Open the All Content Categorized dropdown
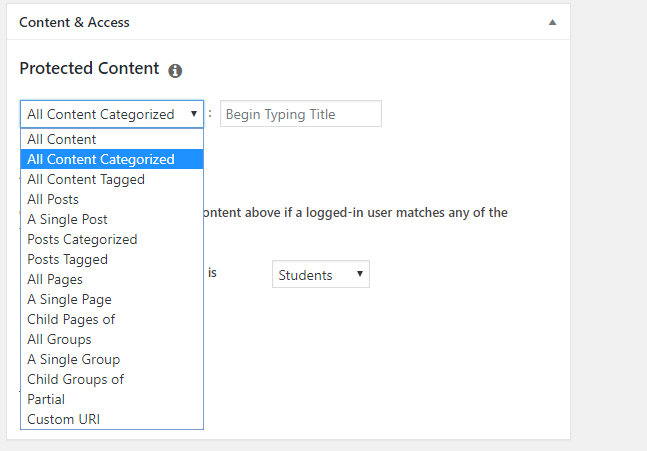The width and height of the screenshot is (647, 451). click(x=112, y=114)
